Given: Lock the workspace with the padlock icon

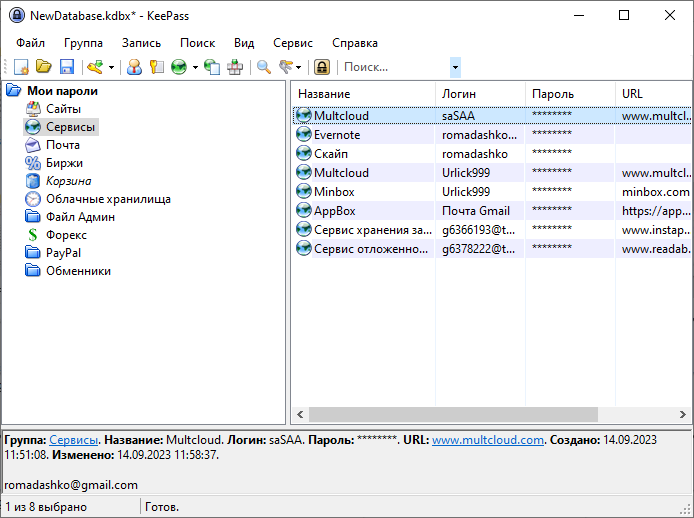Looking at the screenshot, I should (322, 67).
